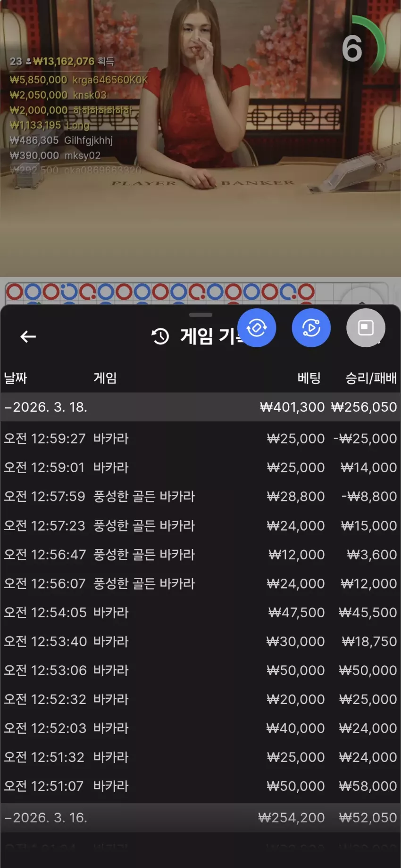Select the 승리/패배 column header

pos(371,378)
